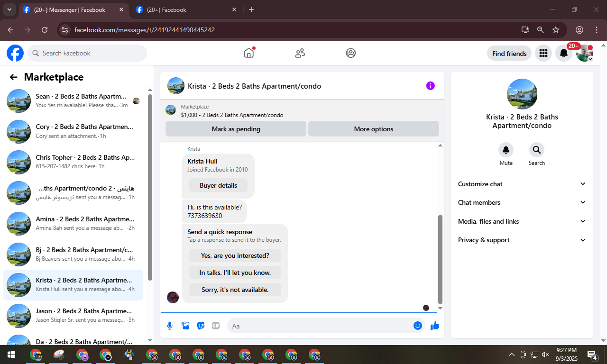Open conversation information purple icon
The image size is (607, 364).
pyautogui.click(x=430, y=86)
